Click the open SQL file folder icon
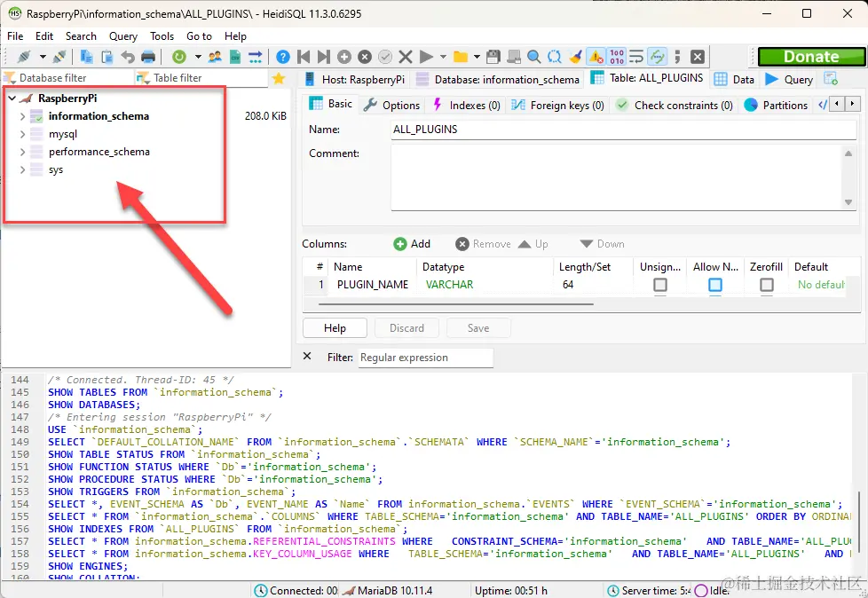The height and width of the screenshot is (598, 868). point(461,57)
